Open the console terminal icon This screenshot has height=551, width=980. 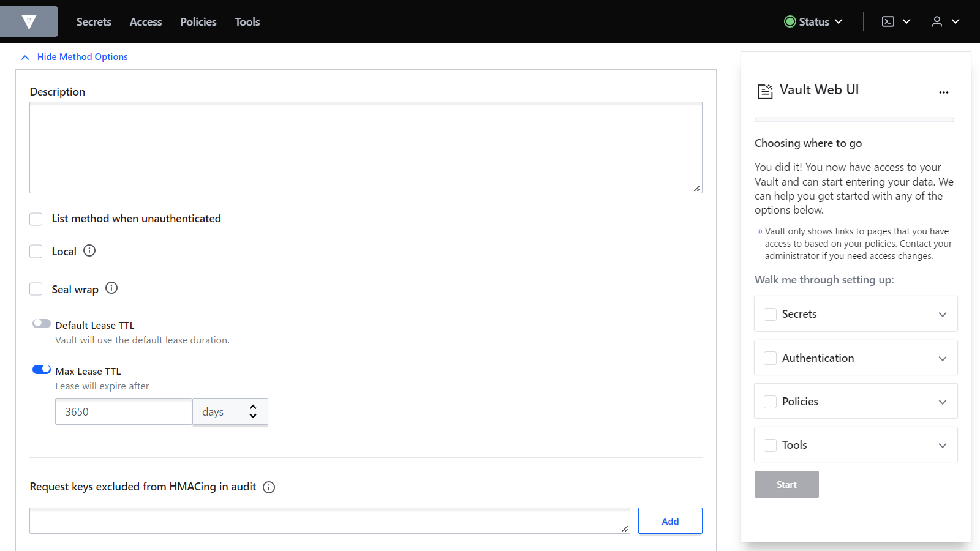pyautogui.click(x=888, y=21)
